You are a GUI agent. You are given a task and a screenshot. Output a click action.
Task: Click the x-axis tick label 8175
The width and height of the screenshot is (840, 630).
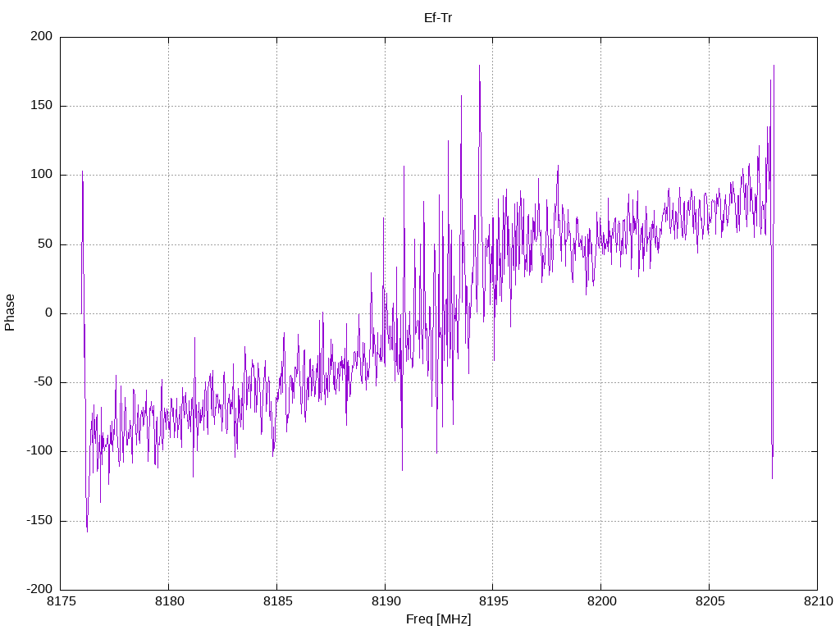click(61, 601)
